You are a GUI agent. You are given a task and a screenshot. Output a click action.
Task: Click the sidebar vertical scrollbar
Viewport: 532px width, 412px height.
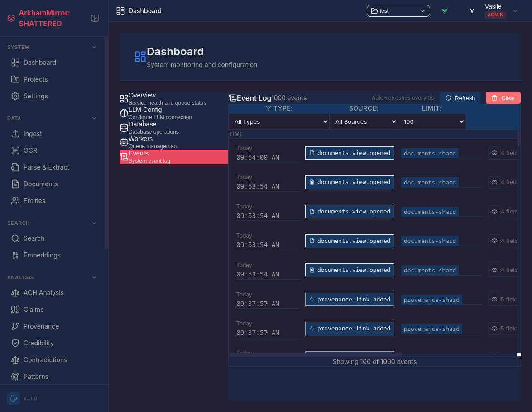pos(106,143)
